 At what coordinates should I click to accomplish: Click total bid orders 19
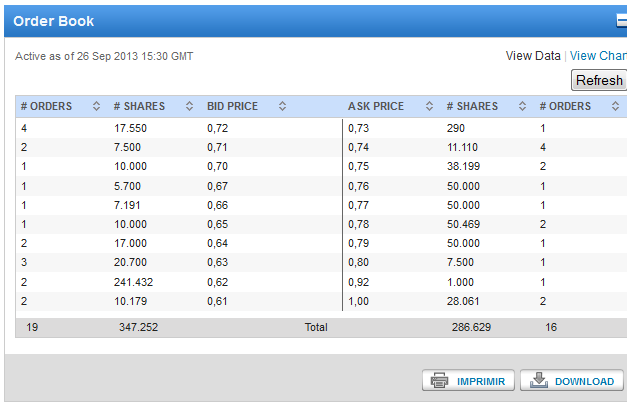pos(32,327)
